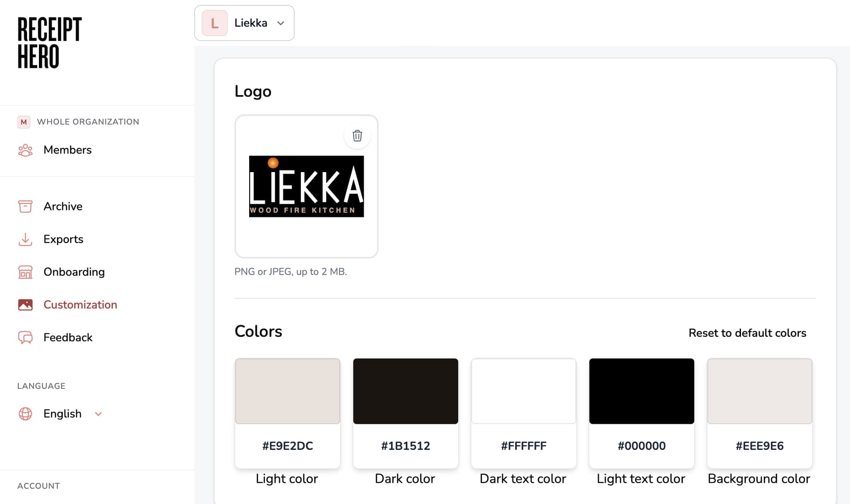Screen dimensions: 850x504
Task: Click the Colors heading
Action: click(258, 331)
